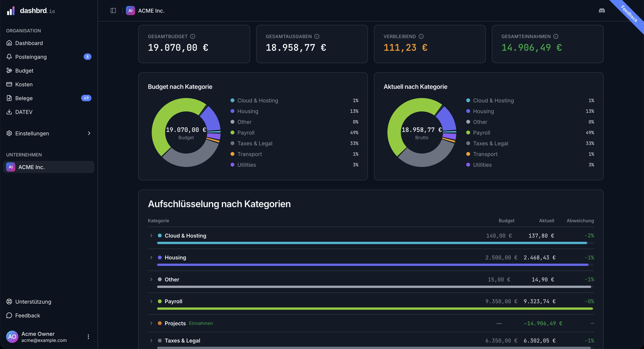Click the ACME Inc. avatar badge in header
The height and width of the screenshot is (349, 644).
click(x=130, y=11)
